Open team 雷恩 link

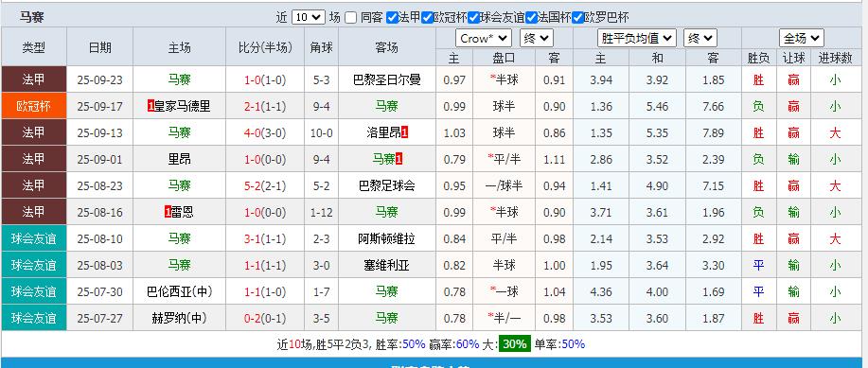point(182,213)
